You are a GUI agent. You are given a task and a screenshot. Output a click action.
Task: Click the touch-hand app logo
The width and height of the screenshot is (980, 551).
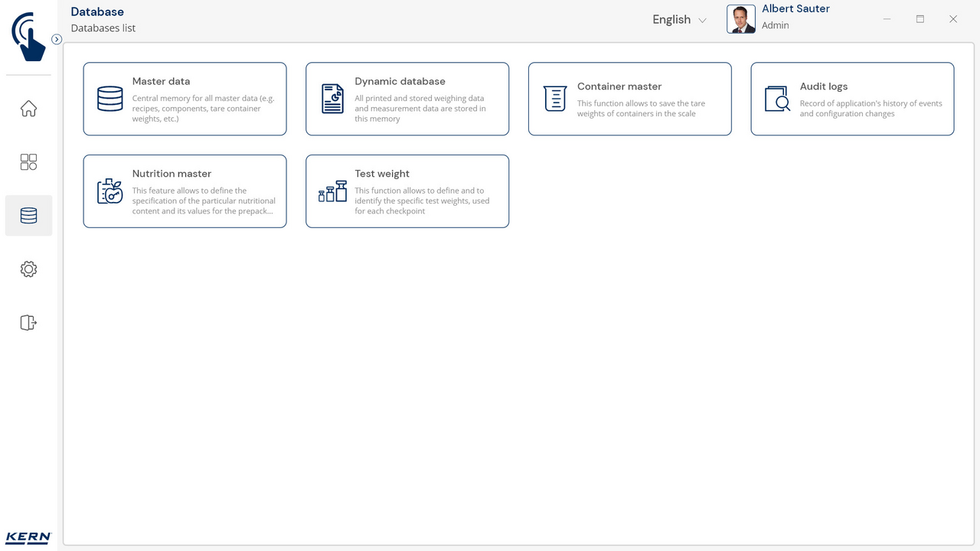point(28,36)
